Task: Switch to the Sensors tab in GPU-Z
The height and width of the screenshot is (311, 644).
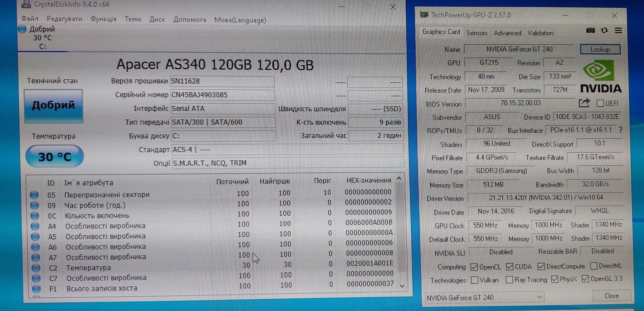Action: (477, 33)
